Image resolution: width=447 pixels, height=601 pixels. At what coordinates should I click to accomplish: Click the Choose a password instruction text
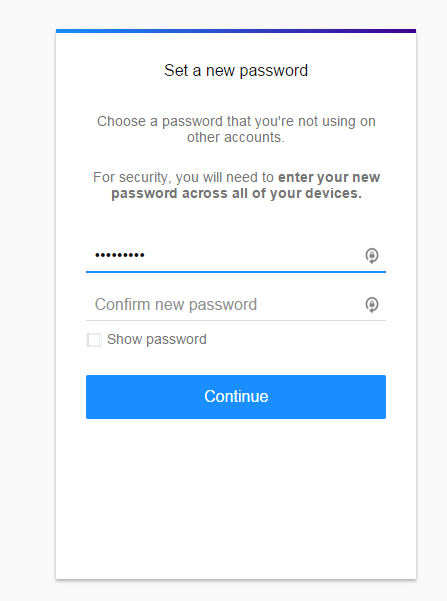236,129
